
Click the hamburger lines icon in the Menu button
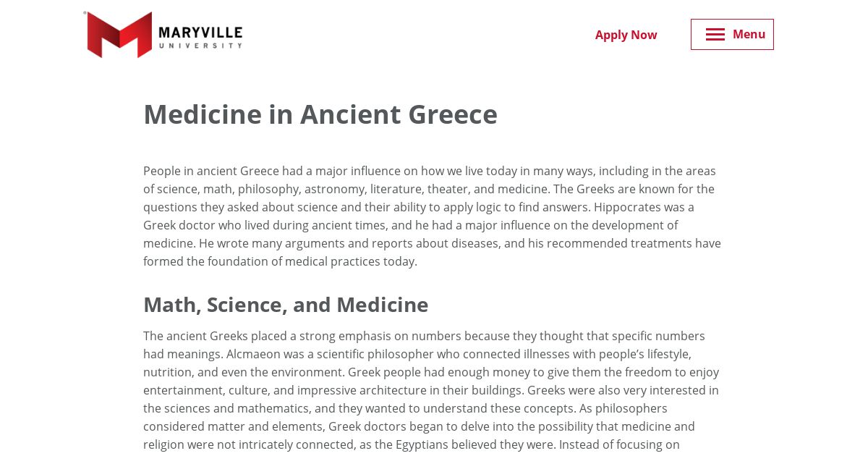click(x=715, y=35)
